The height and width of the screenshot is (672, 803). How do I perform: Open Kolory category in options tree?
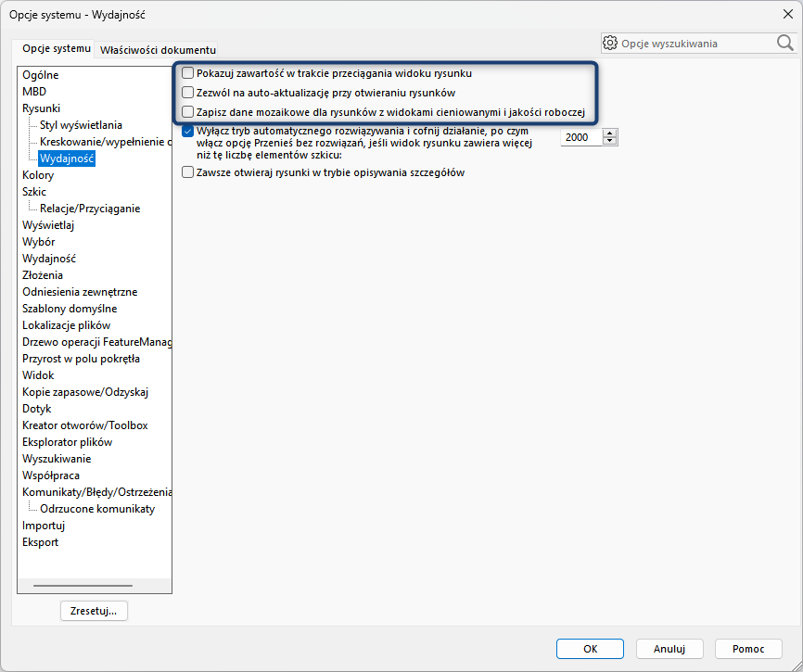pos(38,175)
